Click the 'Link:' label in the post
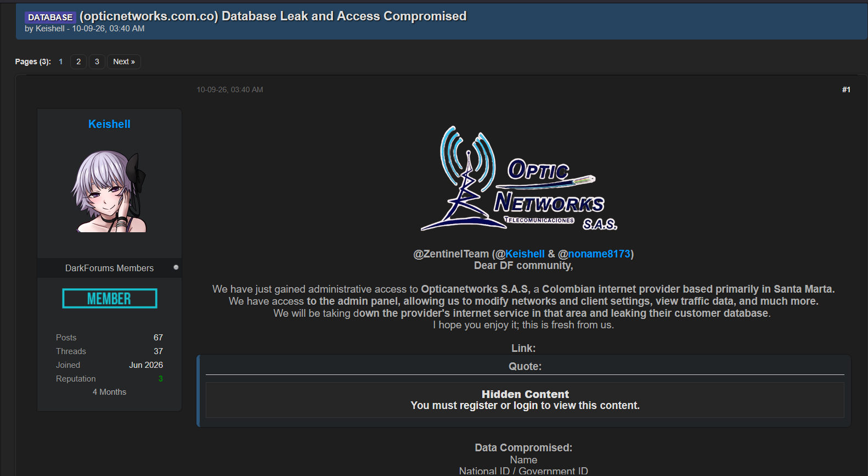868x476 pixels. click(523, 348)
